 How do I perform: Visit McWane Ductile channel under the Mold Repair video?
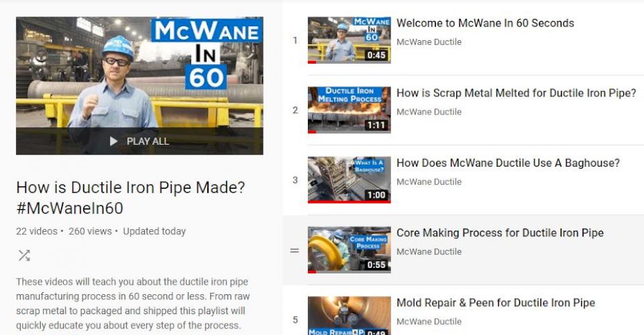click(429, 322)
